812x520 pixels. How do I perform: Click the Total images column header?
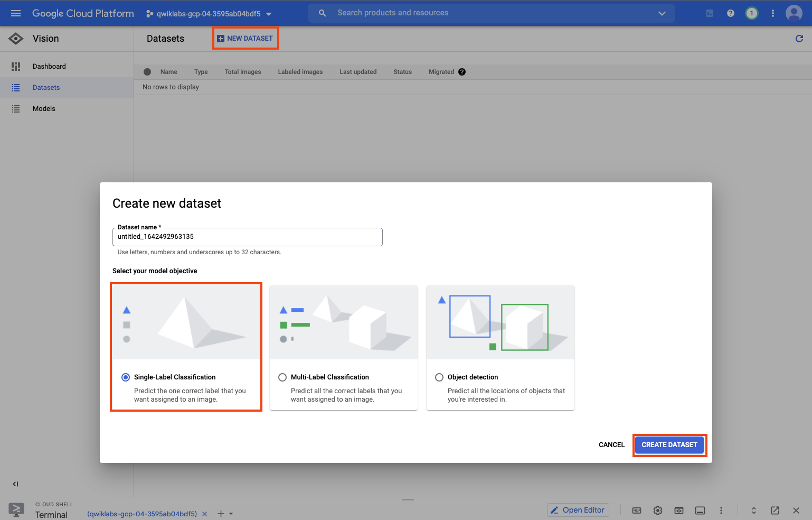[243, 72]
